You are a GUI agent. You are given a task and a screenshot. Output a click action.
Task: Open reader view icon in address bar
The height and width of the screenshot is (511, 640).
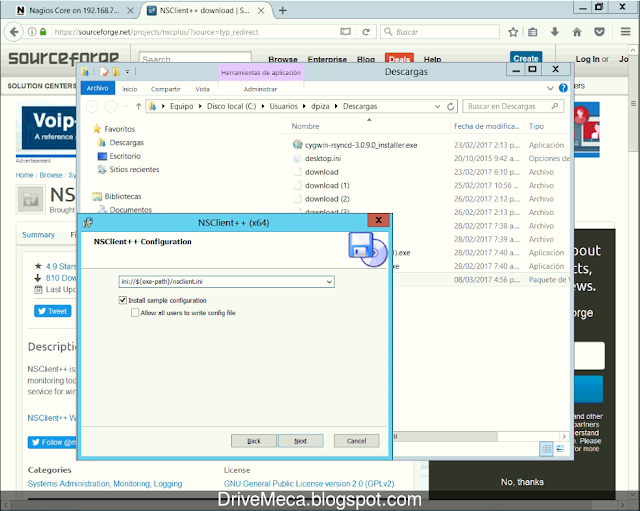pos(345,32)
